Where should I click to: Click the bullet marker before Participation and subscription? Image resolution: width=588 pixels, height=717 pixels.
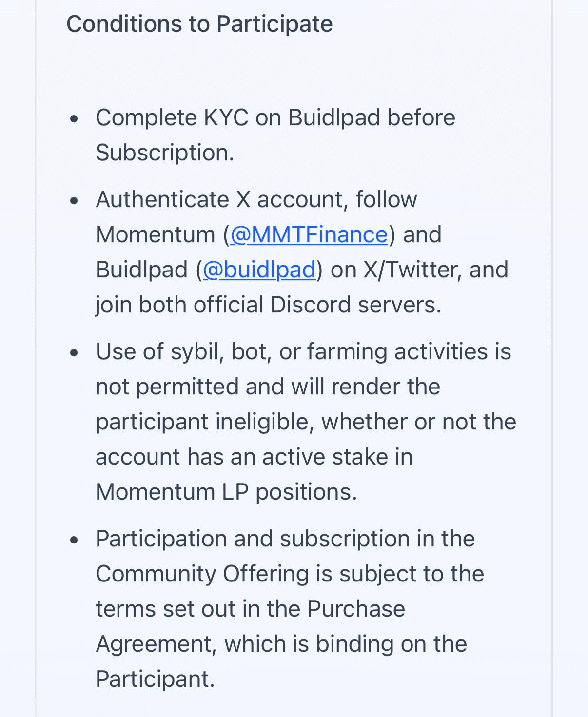coord(74,540)
